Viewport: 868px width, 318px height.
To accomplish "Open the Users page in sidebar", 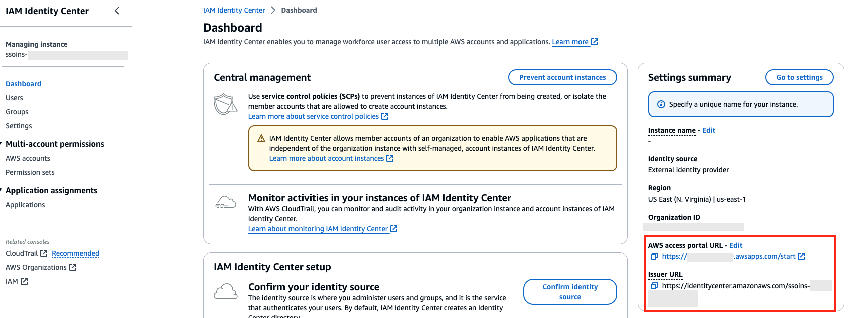I will point(14,98).
